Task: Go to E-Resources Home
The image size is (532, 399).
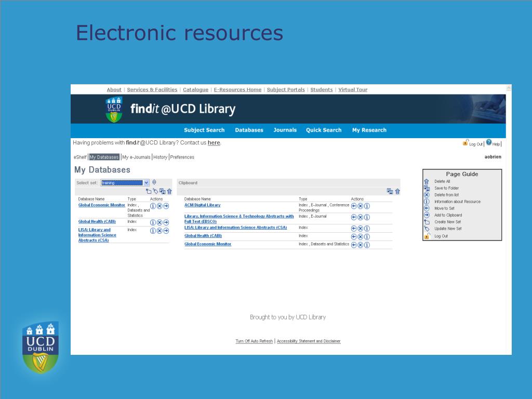Action: point(237,89)
